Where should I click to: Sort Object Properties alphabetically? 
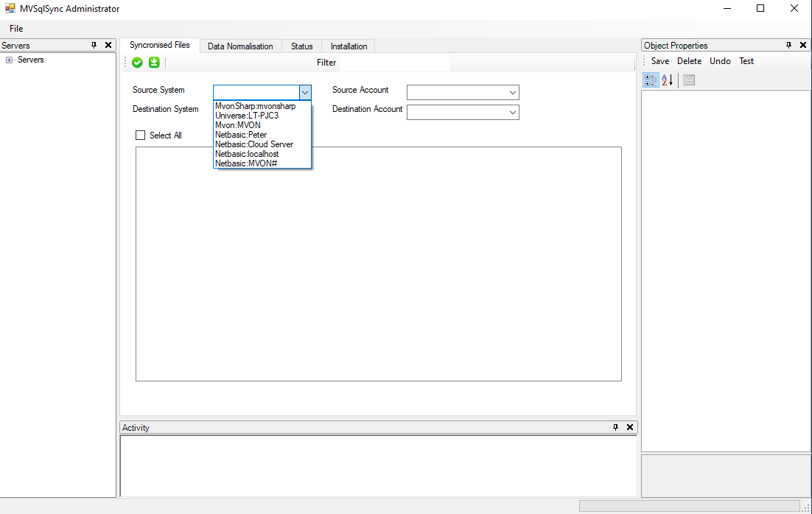pos(667,80)
